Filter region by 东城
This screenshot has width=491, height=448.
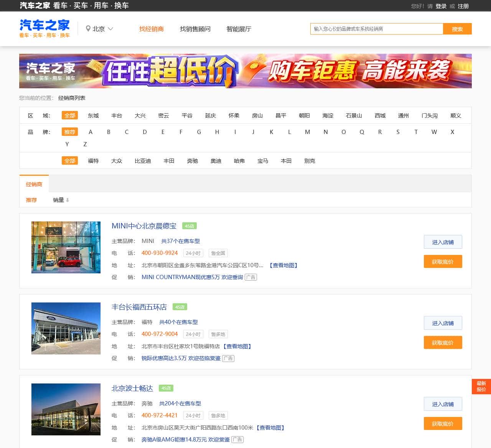click(93, 116)
